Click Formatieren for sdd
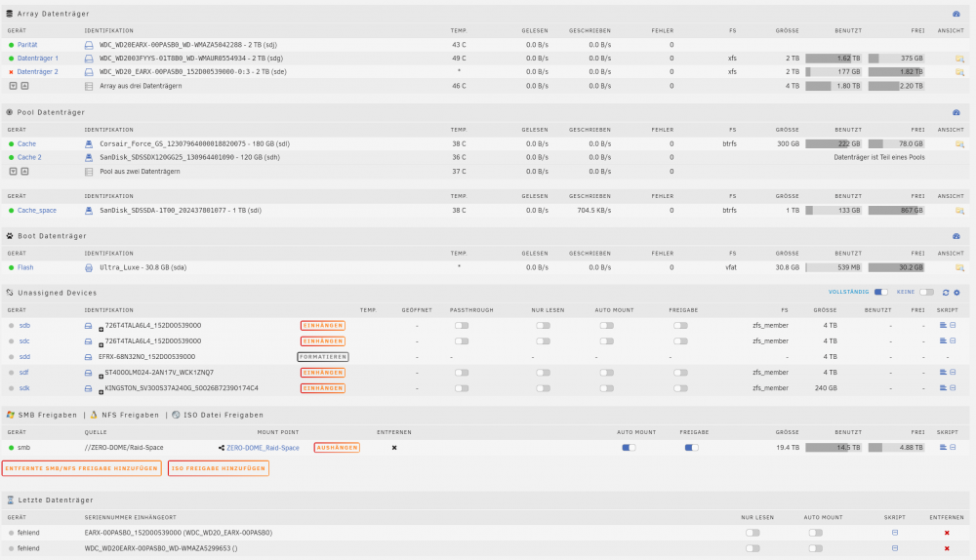The height and width of the screenshot is (560, 976). point(322,357)
